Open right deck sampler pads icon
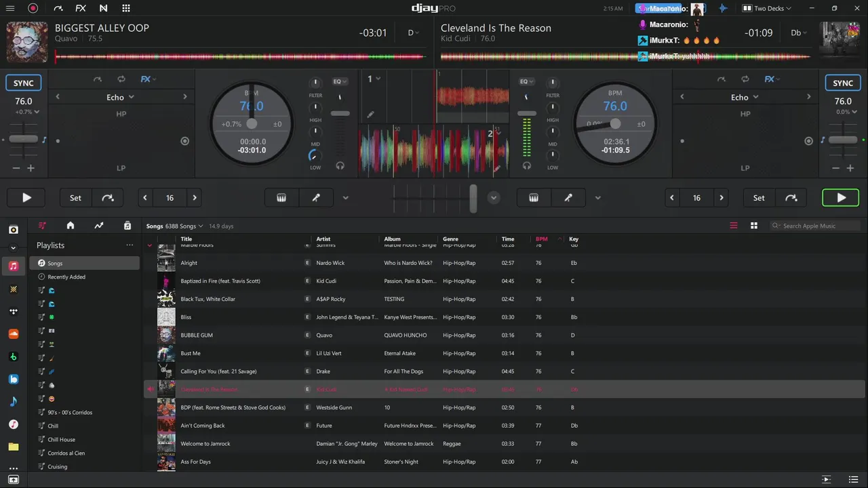Image resolution: width=868 pixels, height=488 pixels. [534, 198]
